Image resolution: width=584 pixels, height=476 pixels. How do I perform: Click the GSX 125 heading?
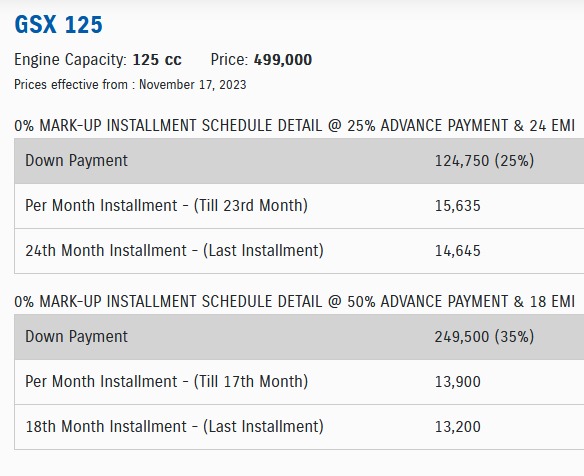pos(58,25)
